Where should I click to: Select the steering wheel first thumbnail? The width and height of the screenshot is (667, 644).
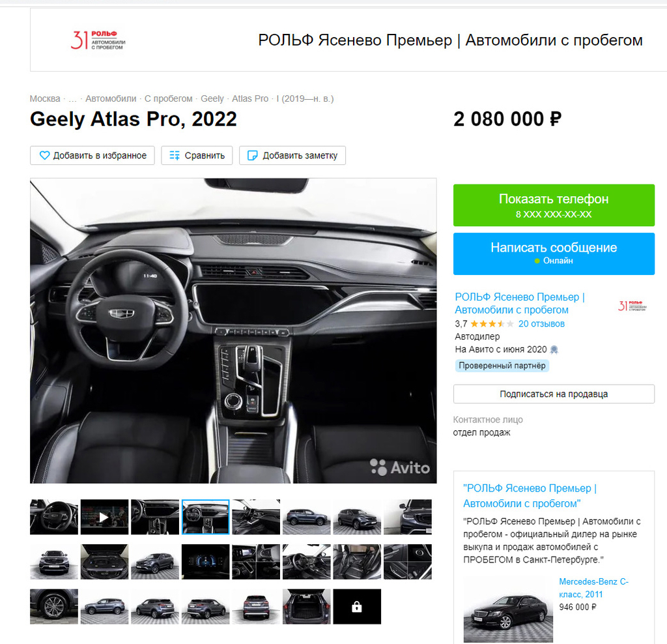54,517
